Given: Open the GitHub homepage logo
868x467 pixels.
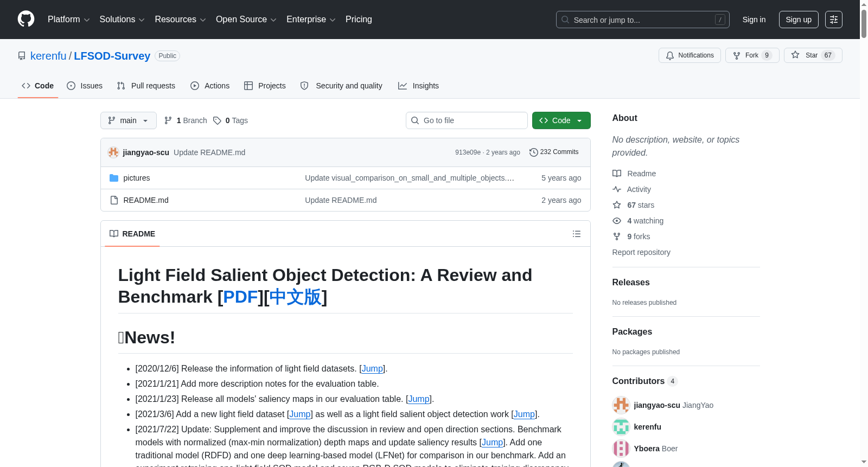Looking at the screenshot, I should coord(26,19).
